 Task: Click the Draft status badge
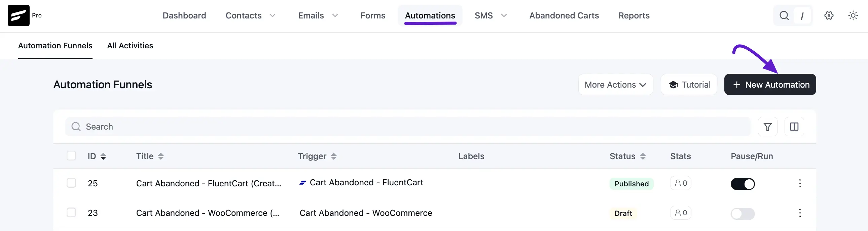[623, 214]
